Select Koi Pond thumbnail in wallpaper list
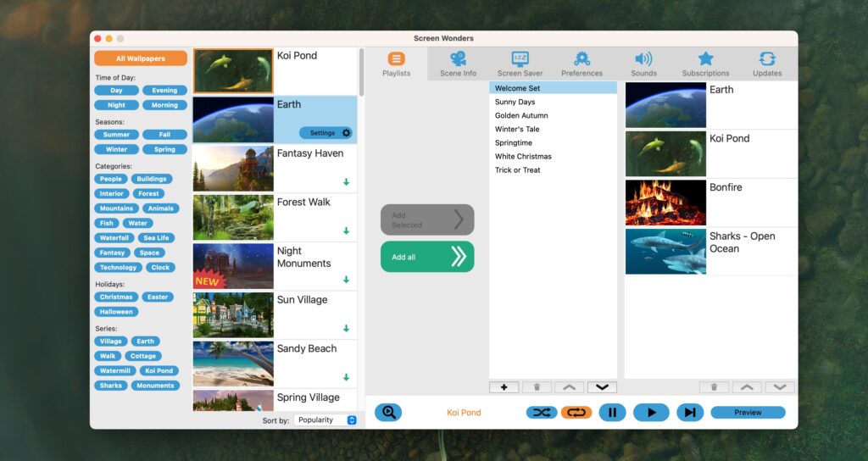 coord(233,71)
